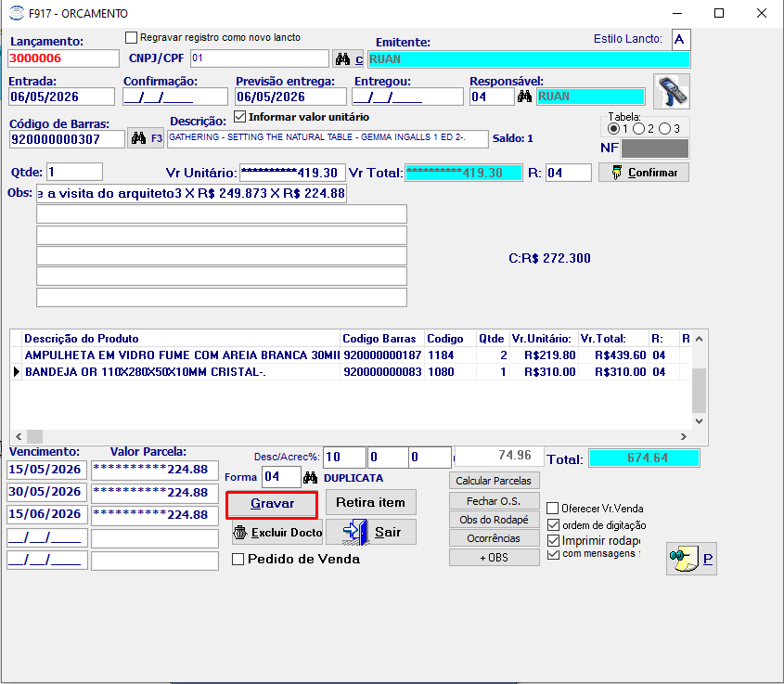Click the binoculars next to Forma field
784x684 pixels.
[x=311, y=477]
